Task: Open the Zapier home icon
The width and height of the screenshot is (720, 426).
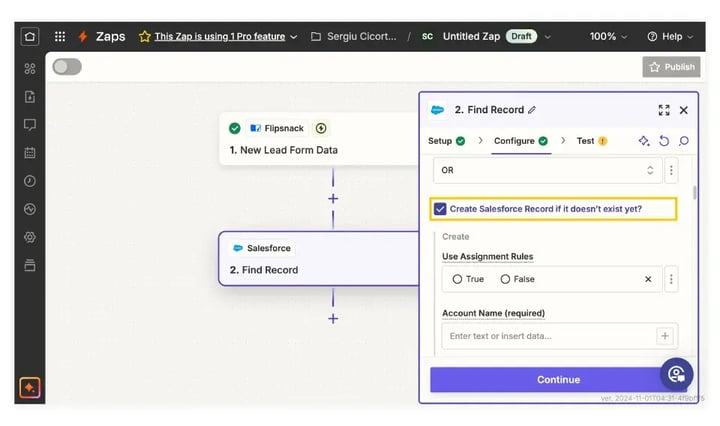Action: click(30, 36)
